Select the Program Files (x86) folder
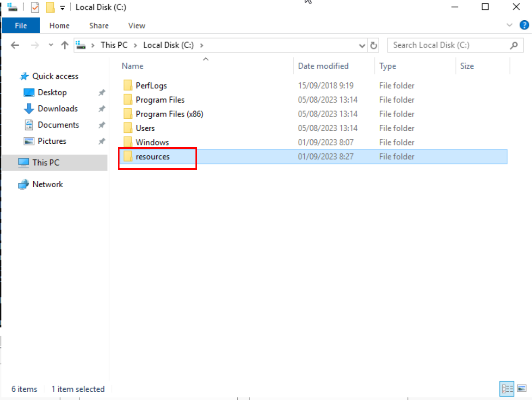 [169, 114]
